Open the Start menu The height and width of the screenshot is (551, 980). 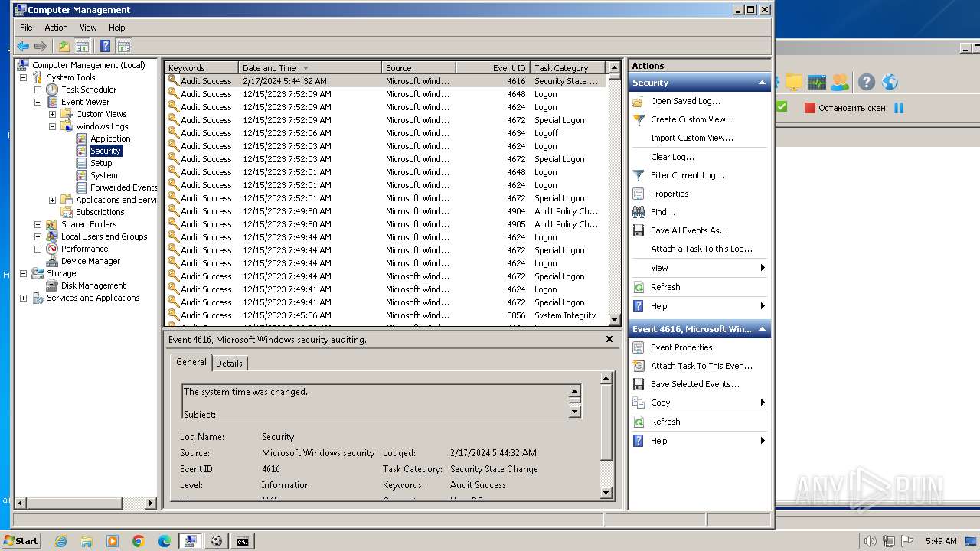(x=21, y=541)
